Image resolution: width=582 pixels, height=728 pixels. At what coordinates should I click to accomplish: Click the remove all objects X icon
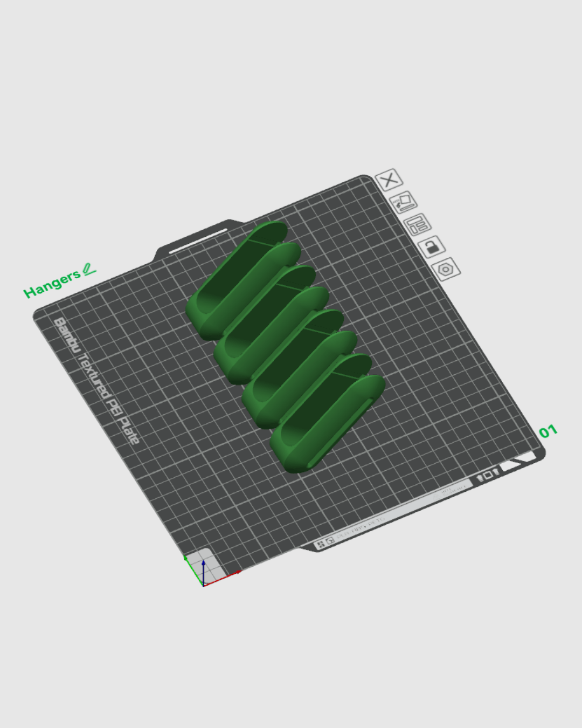pos(389,180)
